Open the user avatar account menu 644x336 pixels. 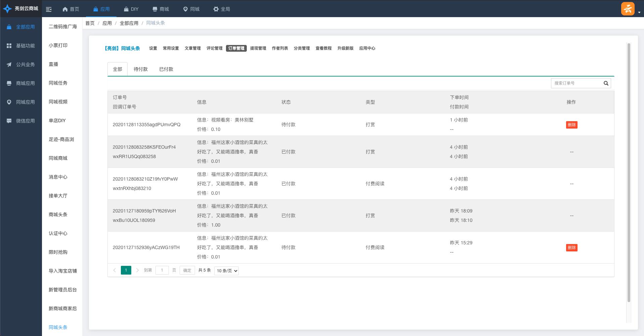point(628,9)
